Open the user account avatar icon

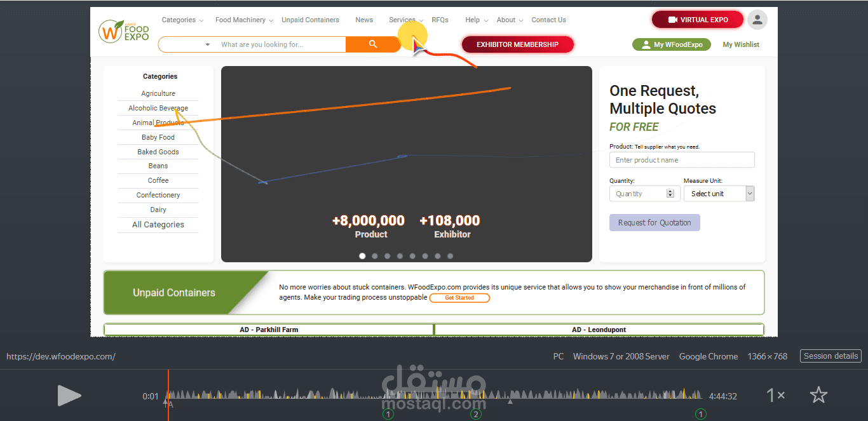click(757, 20)
